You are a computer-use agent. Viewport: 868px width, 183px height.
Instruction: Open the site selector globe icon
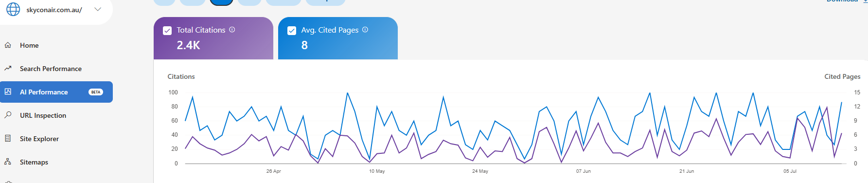click(13, 9)
